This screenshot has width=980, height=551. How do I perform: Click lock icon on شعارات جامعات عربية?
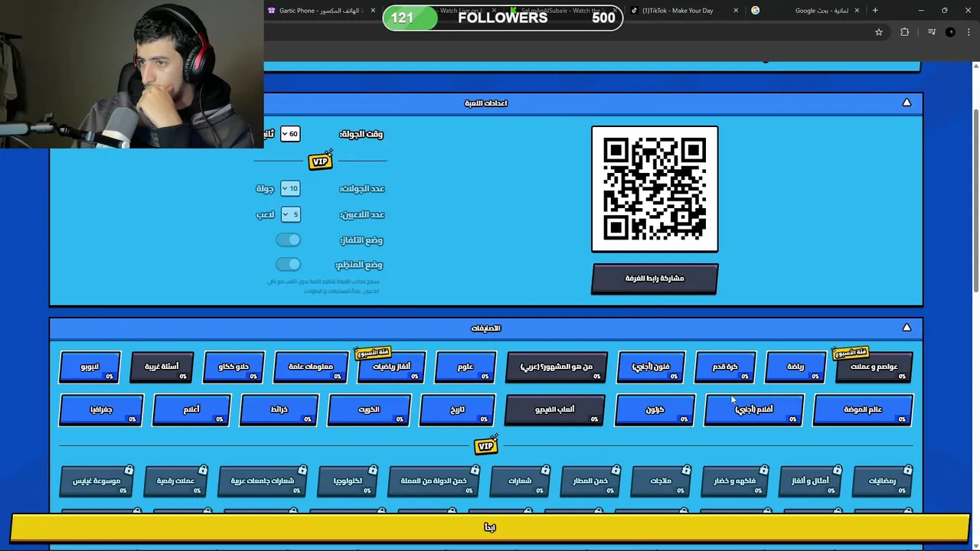tap(302, 470)
